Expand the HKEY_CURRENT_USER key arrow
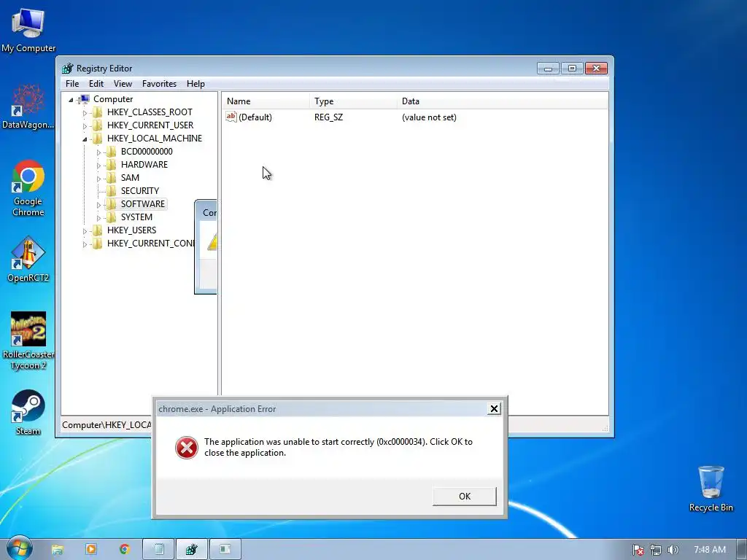The width and height of the screenshot is (747, 560). [85, 126]
